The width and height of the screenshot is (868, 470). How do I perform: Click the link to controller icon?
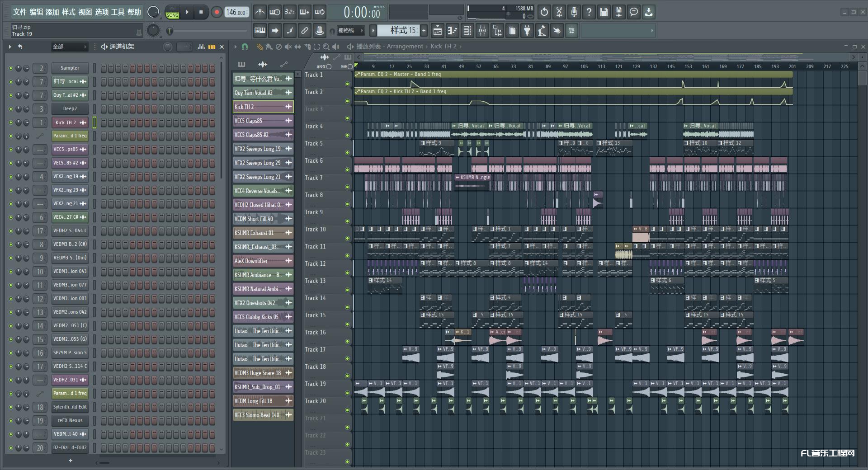pos(304,31)
